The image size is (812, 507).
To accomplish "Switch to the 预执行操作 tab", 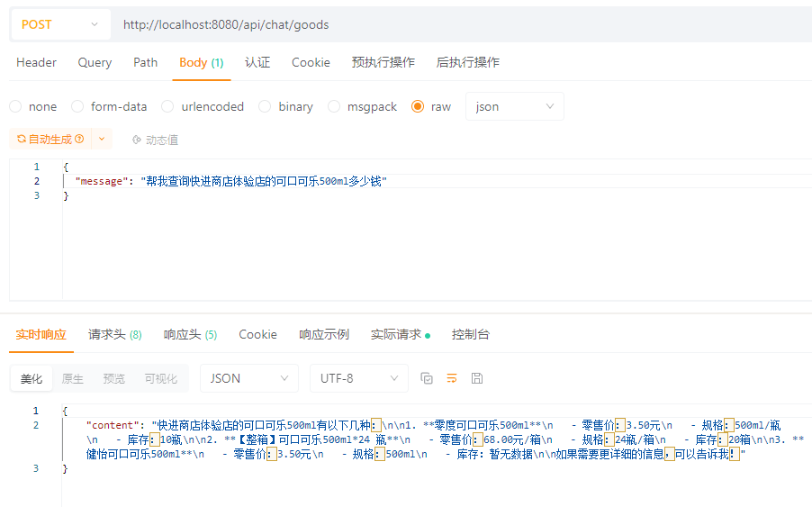I will click(x=383, y=62).
